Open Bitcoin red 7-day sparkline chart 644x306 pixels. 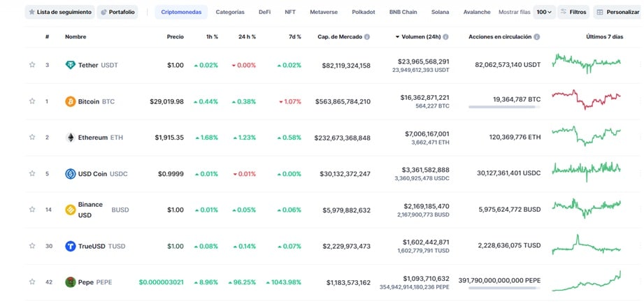tap(587, 99)
